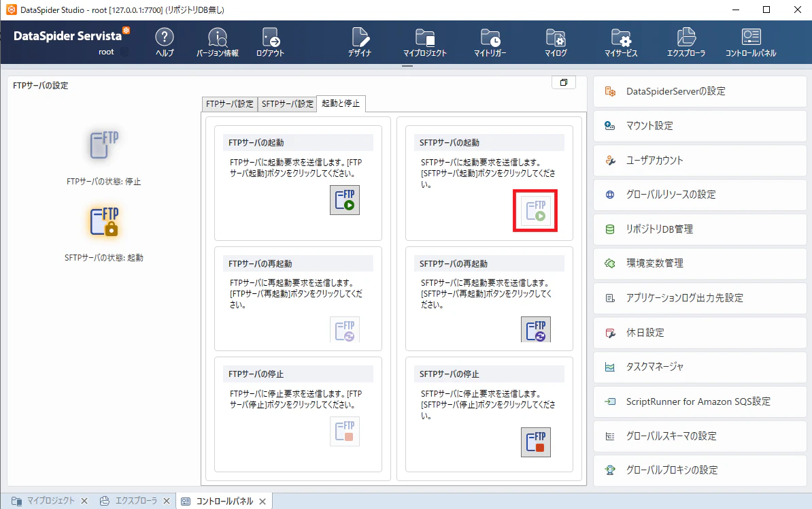Click the SFTPサーバの停止 heading
This screenshot has height=509, width=812.
[450, 374]
